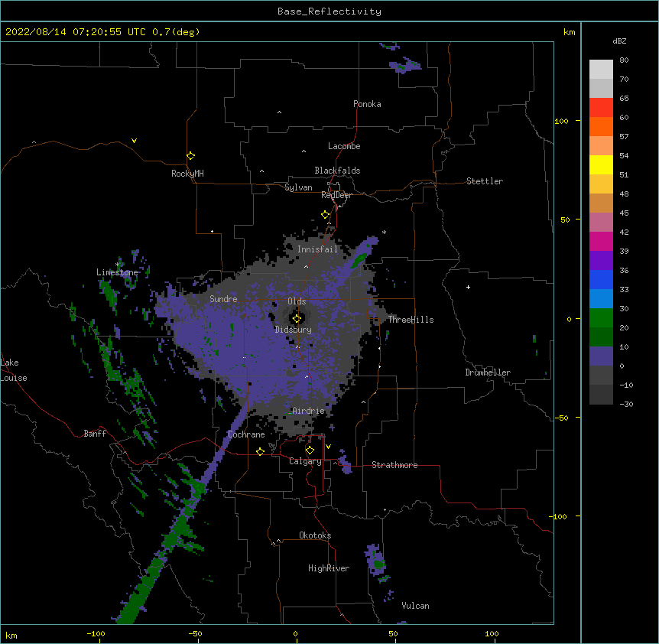
Task: Click the Sundre town label
Action: click(223, 299)
